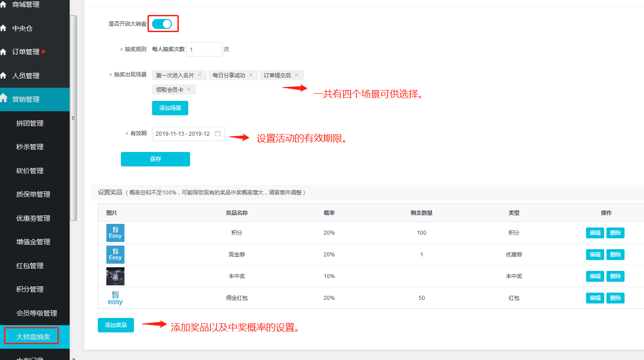
Task: Remove the 订单提交后 scene tag
Action: pyautogui.click(x=296, y=75)
